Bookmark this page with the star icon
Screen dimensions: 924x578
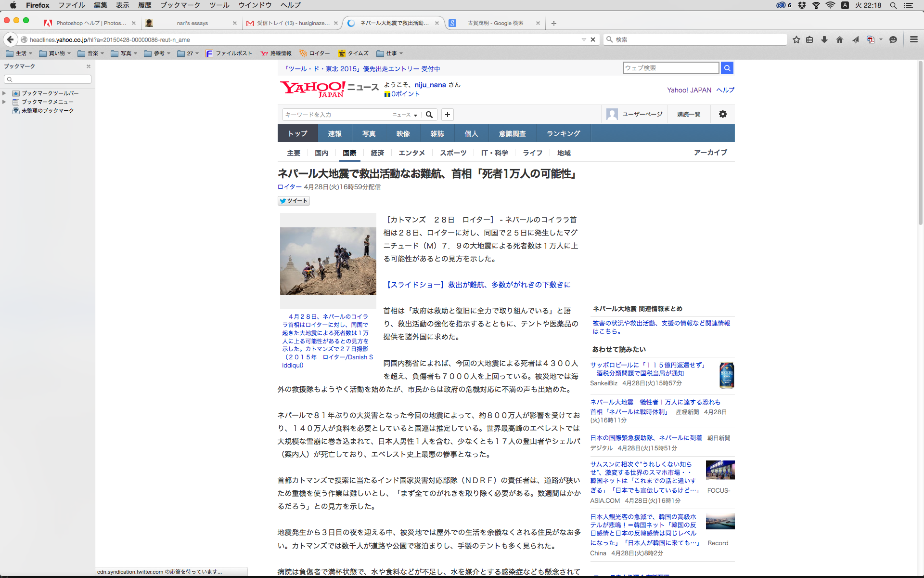796,39
